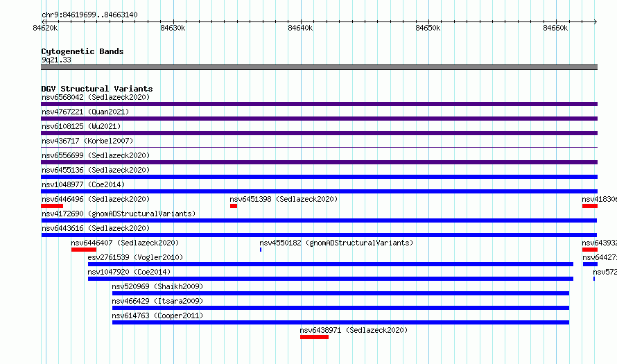Click the nsv1048977 (Coe2014) label
Viewport: 617px width, 364px height.
coord(83,184)
